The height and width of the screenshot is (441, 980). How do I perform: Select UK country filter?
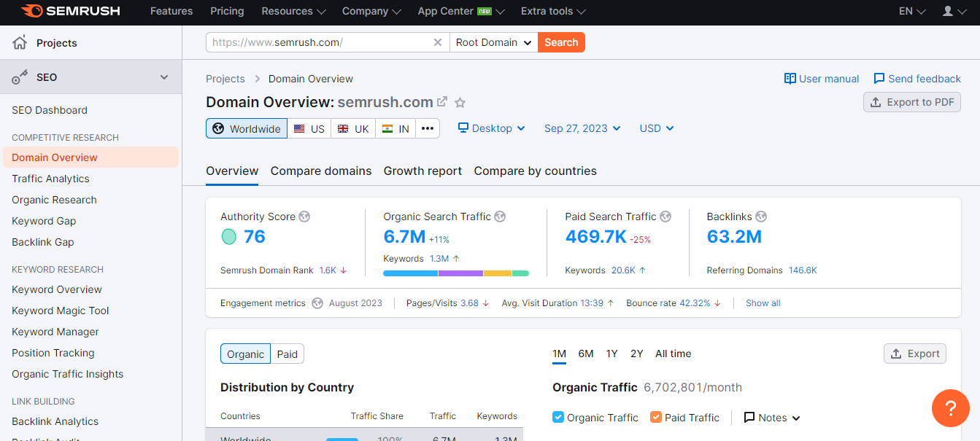pos(353,128)
